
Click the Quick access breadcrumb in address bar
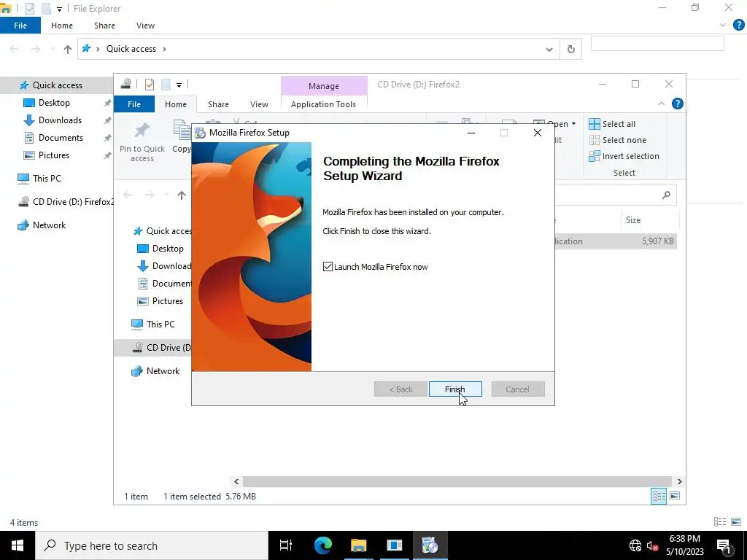point(131,49)
